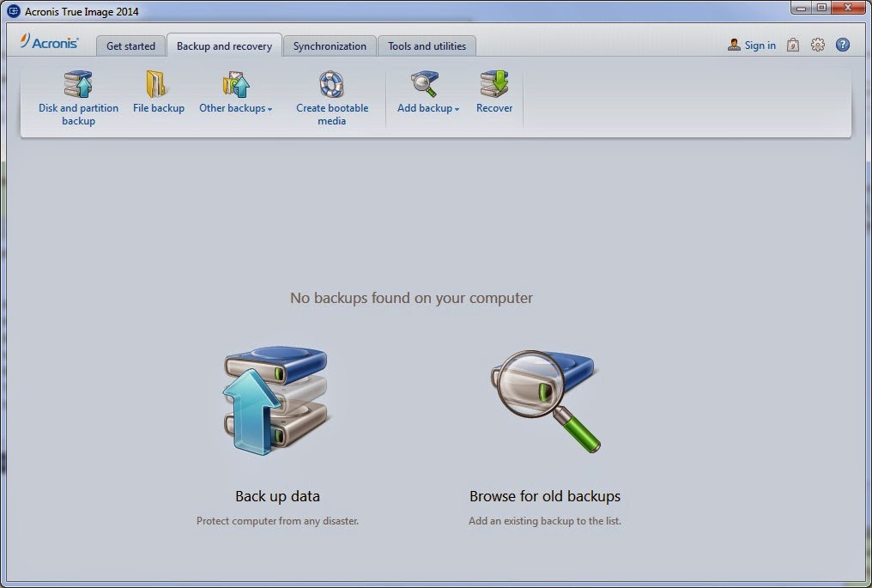The width and height of the screenshot is (872, 588).
Task: Click 'No backups found on your computer' message
Action: (411, 298)
